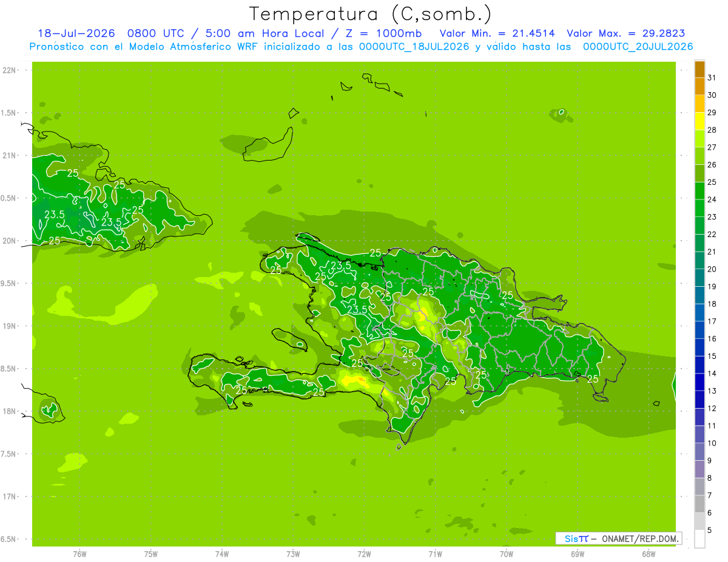The width and height of the screenshot is (728, 562).
Task: Click the 'Z = 1000mb' level text
Action: click(383, 33)
